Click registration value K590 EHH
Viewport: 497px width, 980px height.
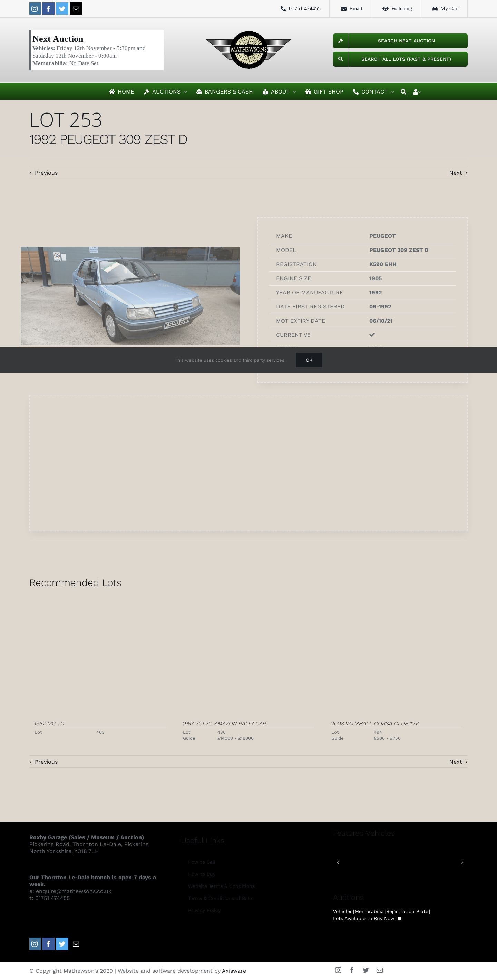click(382, 264)
